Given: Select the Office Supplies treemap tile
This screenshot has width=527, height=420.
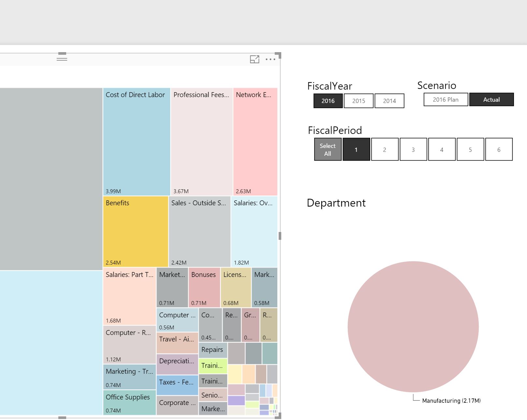Looking at the screenshot, I should point(129,403).
